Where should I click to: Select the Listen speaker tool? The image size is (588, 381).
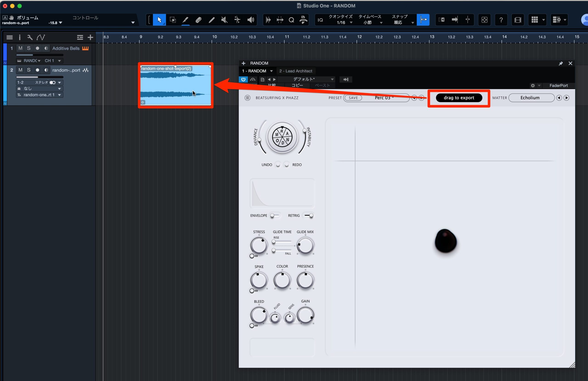251,20
